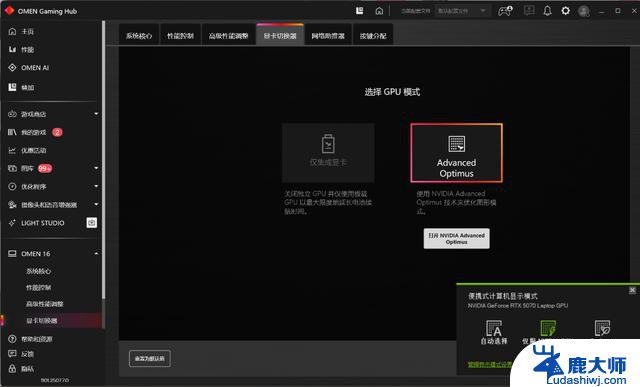The height and width of the screenshot is (387, 640).
Task: Switch to the 性能控制 tab
Action: tap(180, 36)
